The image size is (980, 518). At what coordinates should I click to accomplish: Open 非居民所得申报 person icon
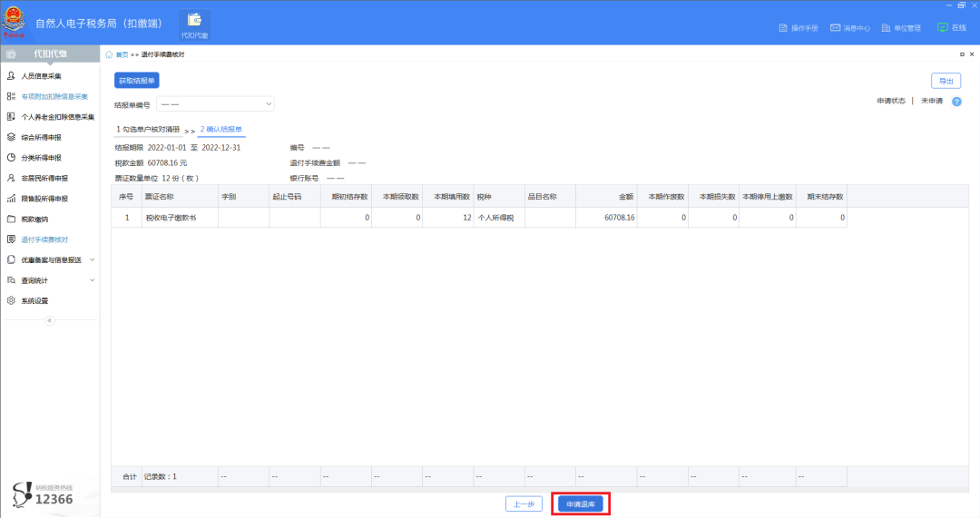[x=11, y=178]
